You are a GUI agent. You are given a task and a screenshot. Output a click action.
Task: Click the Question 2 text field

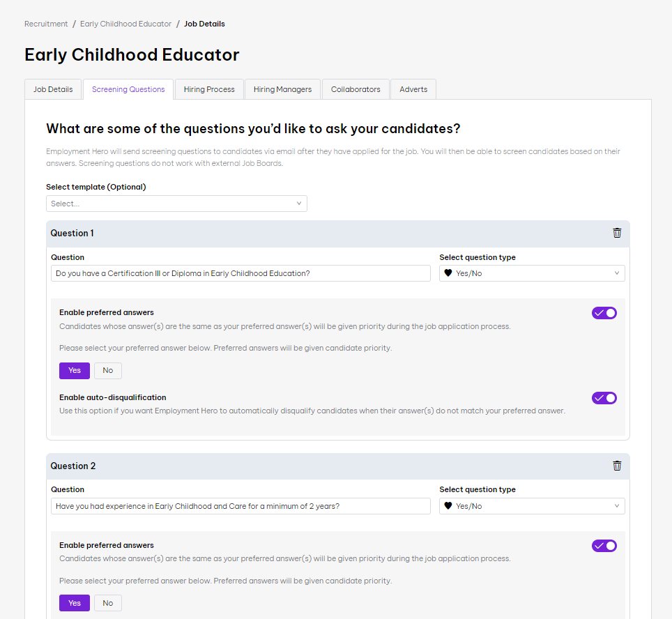(240, 506)
